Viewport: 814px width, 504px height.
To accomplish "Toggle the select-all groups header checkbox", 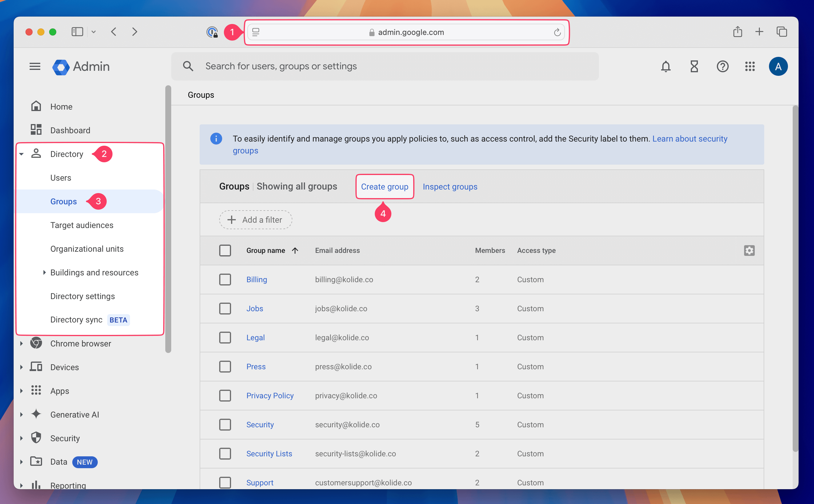I will pos(225,250).
